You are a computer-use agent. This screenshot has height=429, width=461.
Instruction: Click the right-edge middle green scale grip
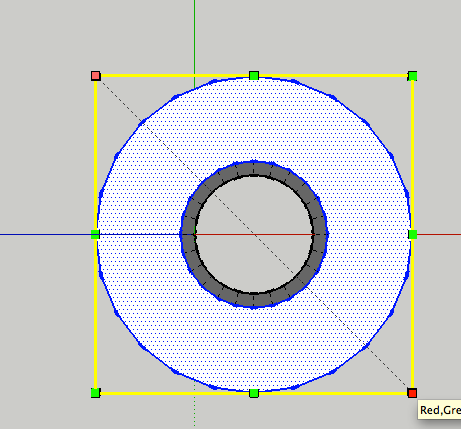click(x=413, y=235)
